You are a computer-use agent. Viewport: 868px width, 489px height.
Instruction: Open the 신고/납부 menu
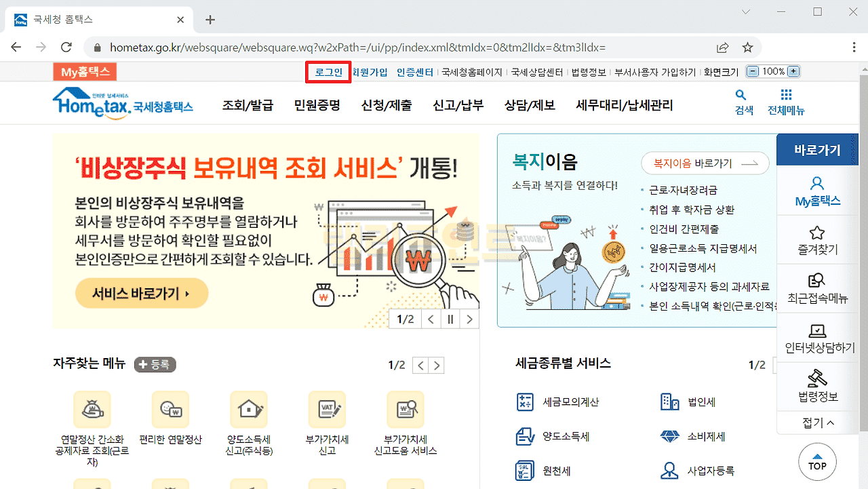coord(458,105)
